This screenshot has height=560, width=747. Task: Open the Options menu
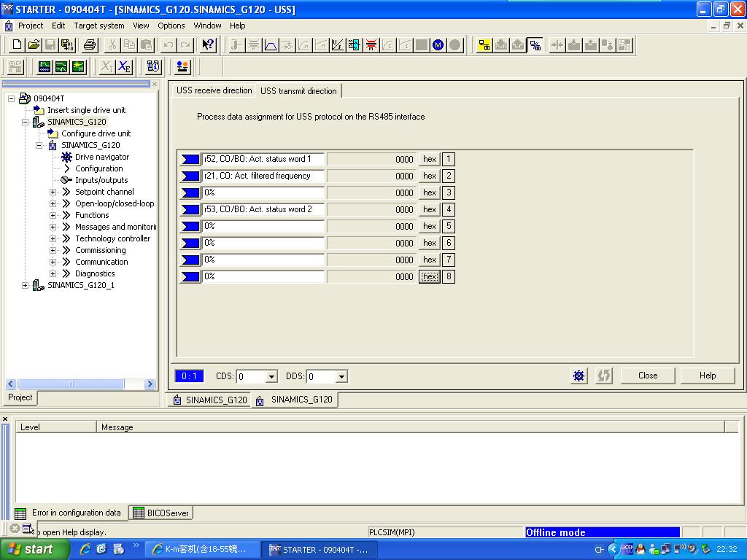(171, 26)
